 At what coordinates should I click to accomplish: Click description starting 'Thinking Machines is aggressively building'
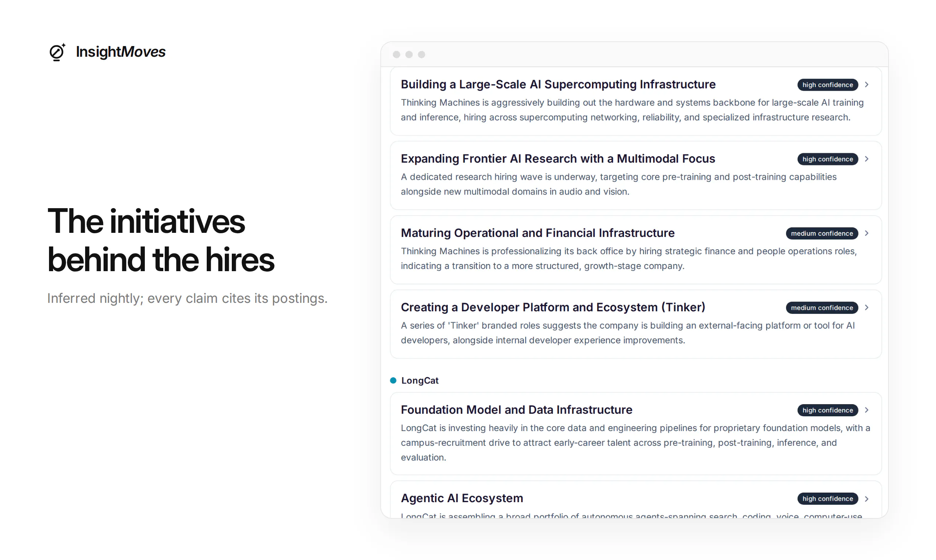coord(632,110)
